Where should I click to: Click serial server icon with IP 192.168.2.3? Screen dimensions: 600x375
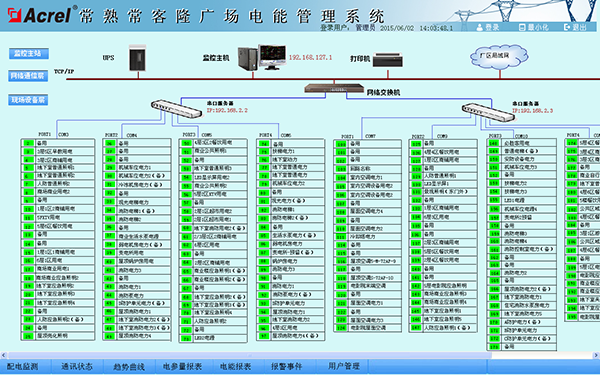pyautogui.click(x=488, y=112)
